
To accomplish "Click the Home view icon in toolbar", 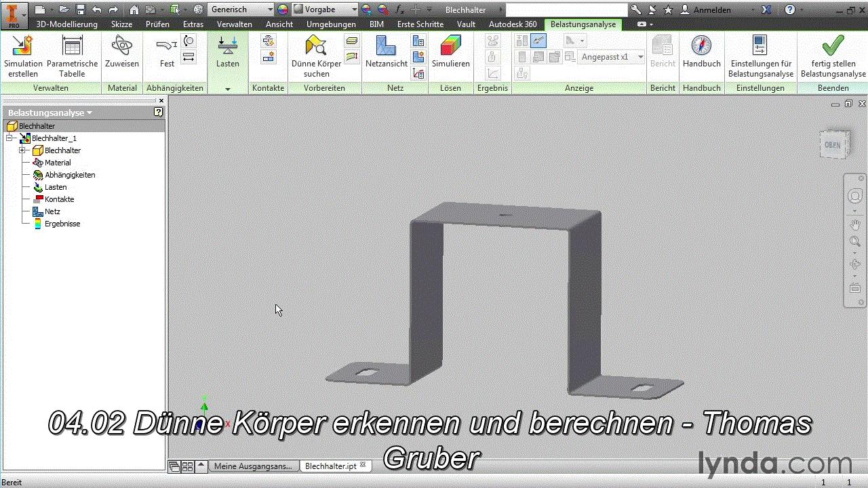I will point(134,9).
